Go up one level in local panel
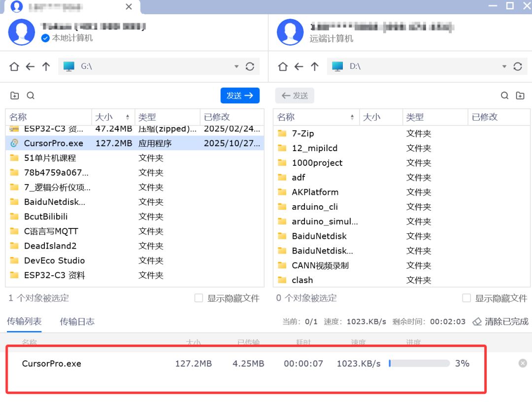The height and width of the screenshot is (415, 532). (46, 66)
